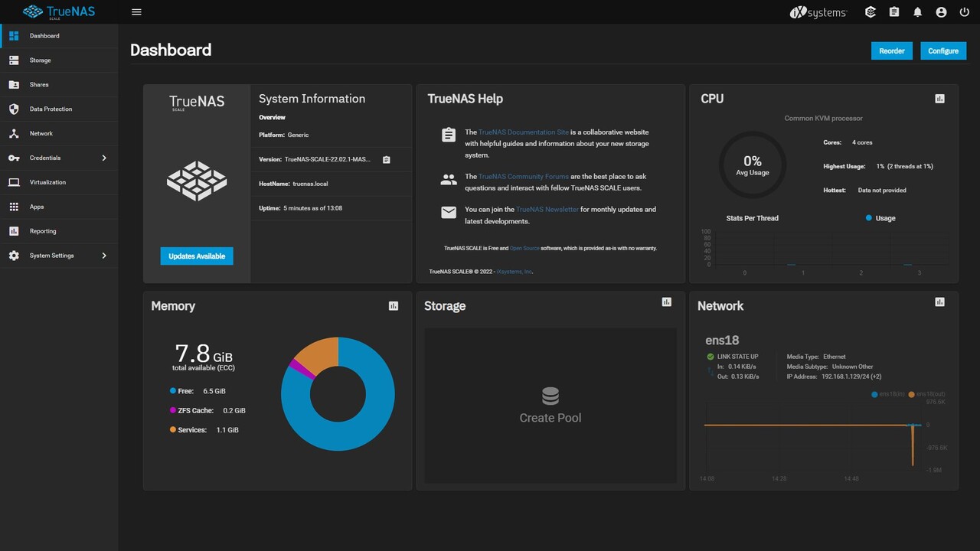Viewport: 980px width, 551px height.
Task: Open the Shares menu item
Action: coord(60,85)
